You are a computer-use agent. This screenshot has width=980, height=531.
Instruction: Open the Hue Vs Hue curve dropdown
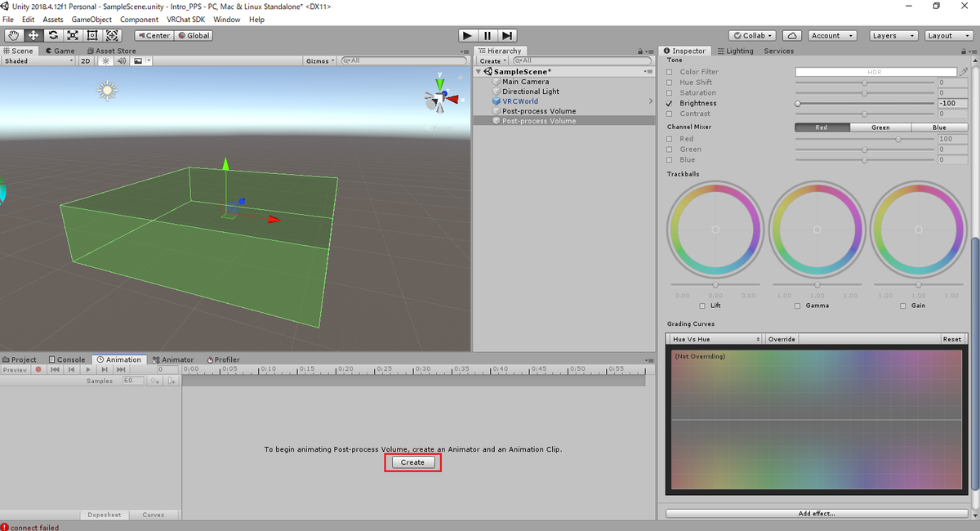[715, 339]
